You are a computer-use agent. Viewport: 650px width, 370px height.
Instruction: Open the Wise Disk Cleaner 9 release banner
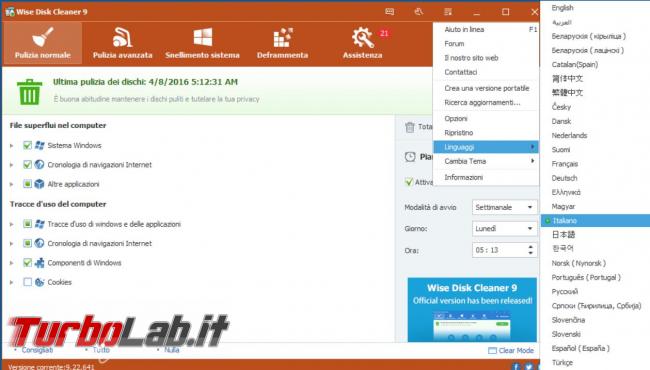click(472, 310)
